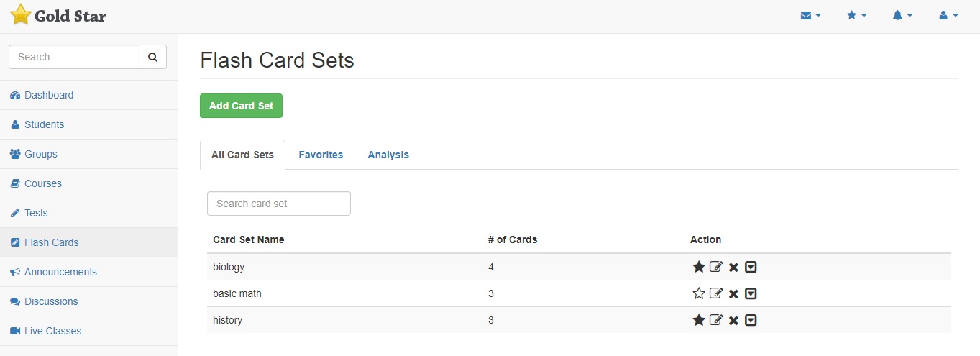
Task: Open the messages envelope dropdown
Action: pos(810,15)
